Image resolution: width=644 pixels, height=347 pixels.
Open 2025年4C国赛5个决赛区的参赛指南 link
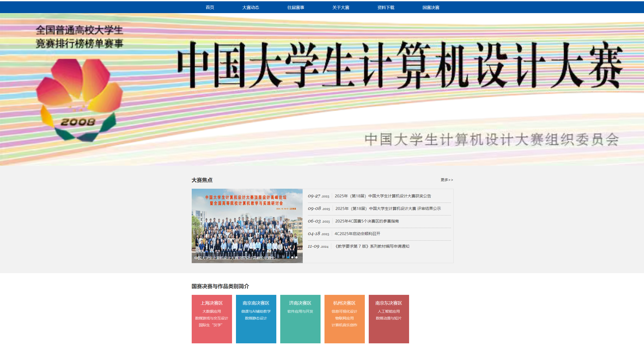click(367, 221)
